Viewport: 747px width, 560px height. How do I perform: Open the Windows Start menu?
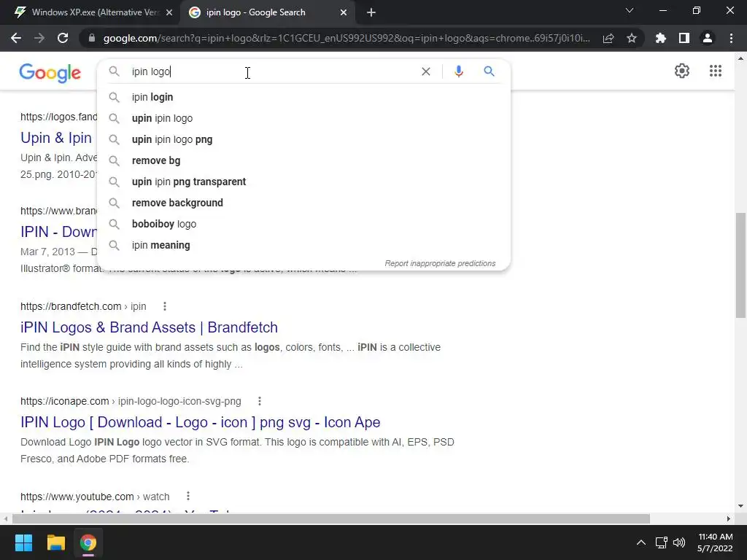pos(23,542)
